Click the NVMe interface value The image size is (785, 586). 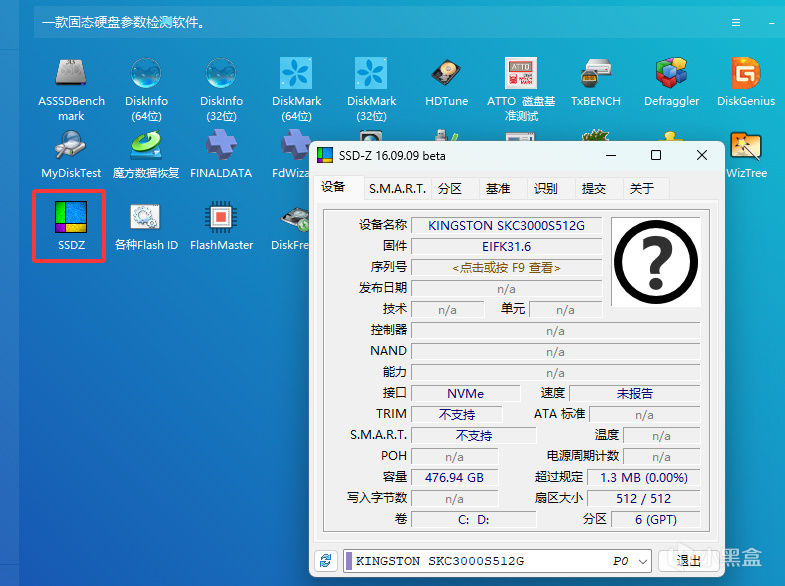(466, 394)
